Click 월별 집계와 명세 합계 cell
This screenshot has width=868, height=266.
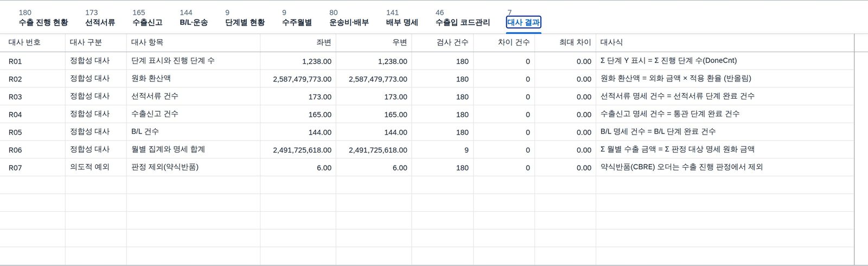pos(193,149)
